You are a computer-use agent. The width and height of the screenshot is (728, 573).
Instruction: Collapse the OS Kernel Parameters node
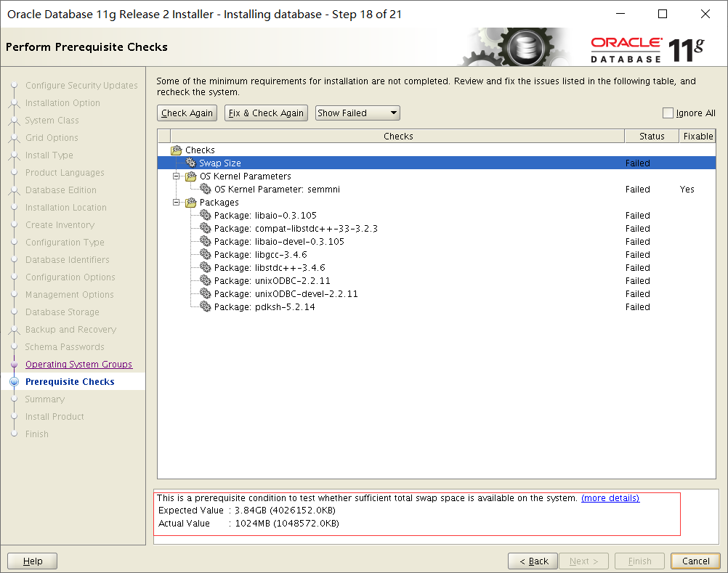click(176, 176)
